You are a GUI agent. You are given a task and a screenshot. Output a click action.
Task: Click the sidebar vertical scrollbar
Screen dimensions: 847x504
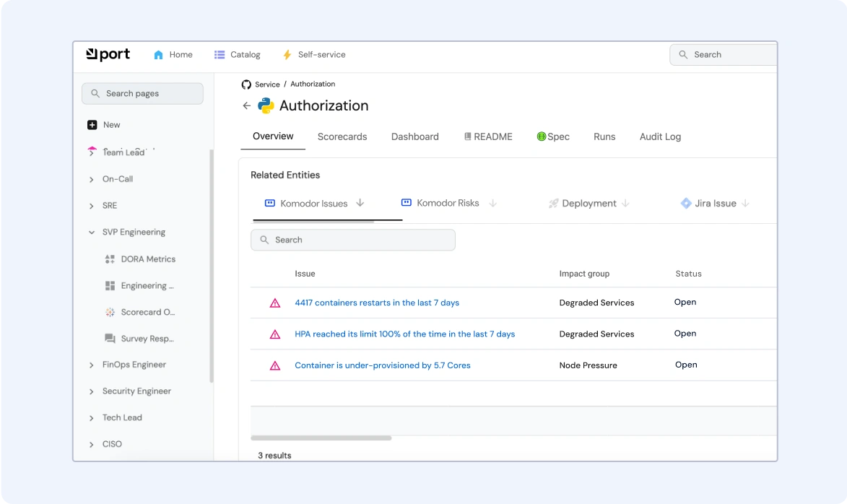point(212,266)
